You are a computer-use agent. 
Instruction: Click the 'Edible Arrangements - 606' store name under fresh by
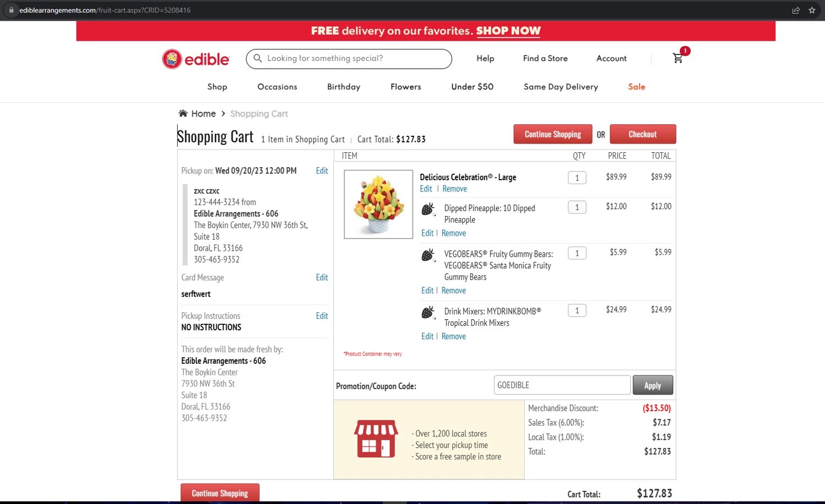click(x=224, y=361)
